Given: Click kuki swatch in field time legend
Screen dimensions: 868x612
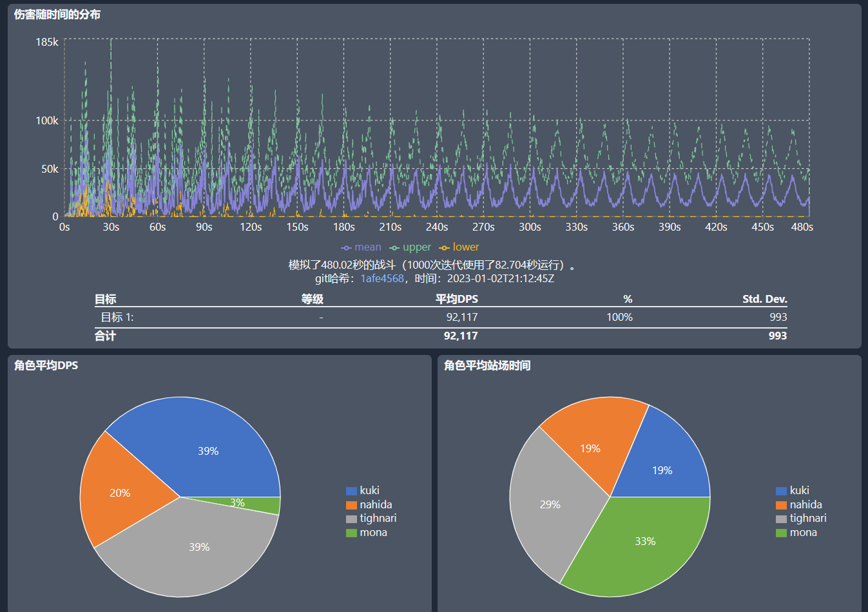Looking at the screenshot, I should coord(781,491).
